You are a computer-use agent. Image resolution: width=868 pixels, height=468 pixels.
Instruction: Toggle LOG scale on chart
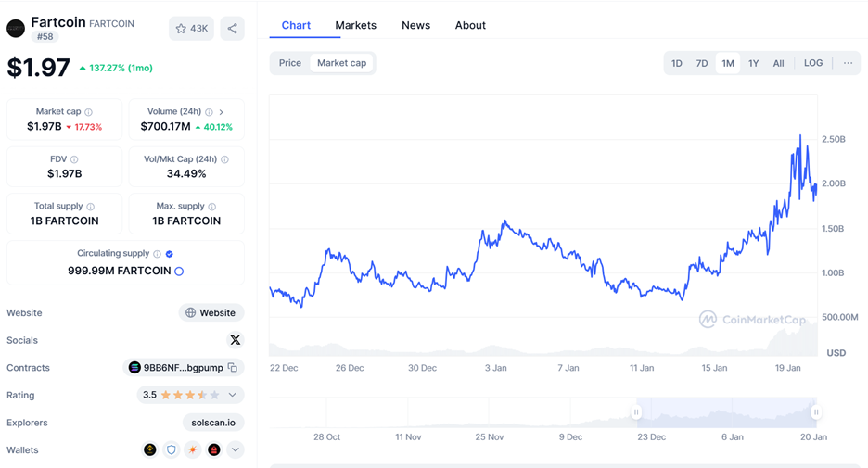tap(813, 63)
